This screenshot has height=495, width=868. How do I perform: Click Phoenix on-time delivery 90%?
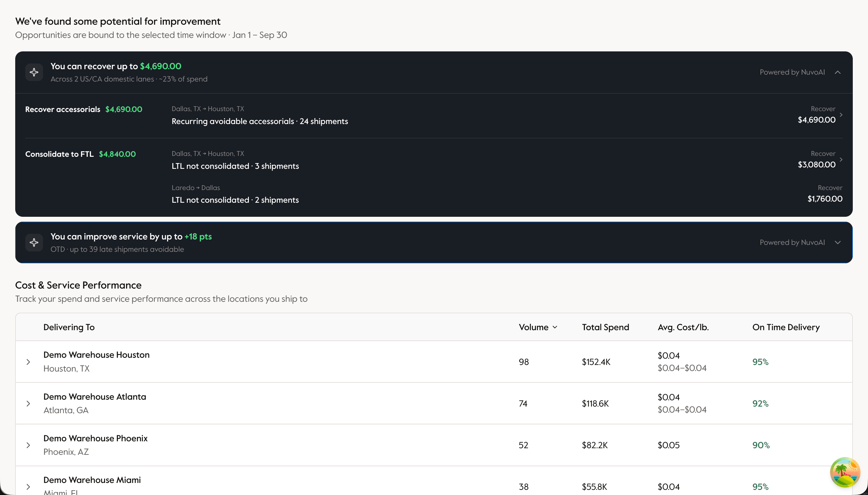pos(761,445)
